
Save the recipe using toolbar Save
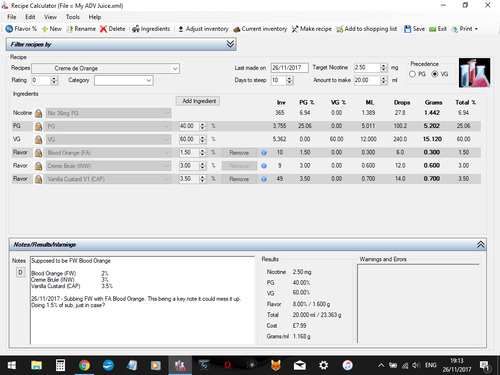point(414,29)
